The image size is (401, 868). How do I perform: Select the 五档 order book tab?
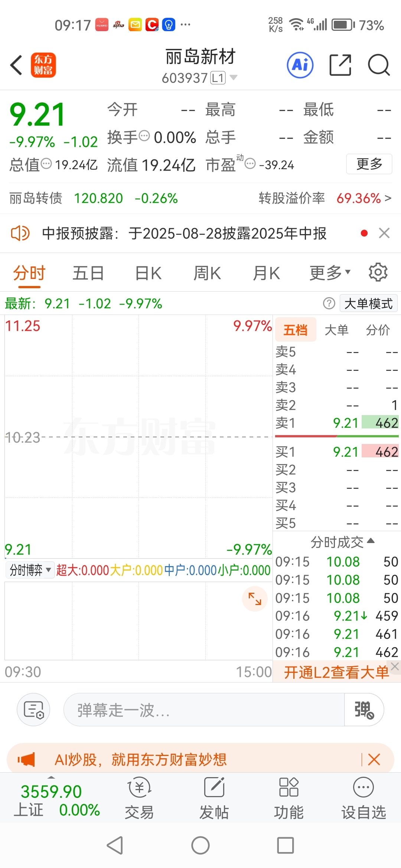click(296, 329)
